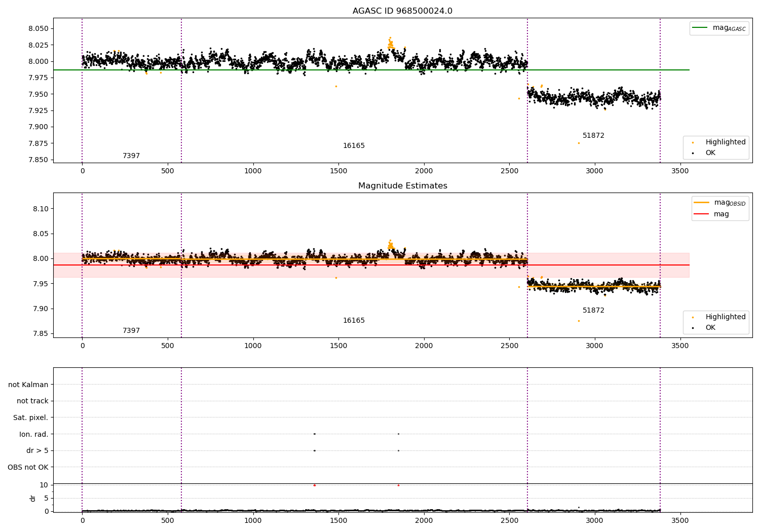This screenshot has height=532, width=760.
Task: Click the title AGASC ID 968500024.0
Action: [402, 11]
